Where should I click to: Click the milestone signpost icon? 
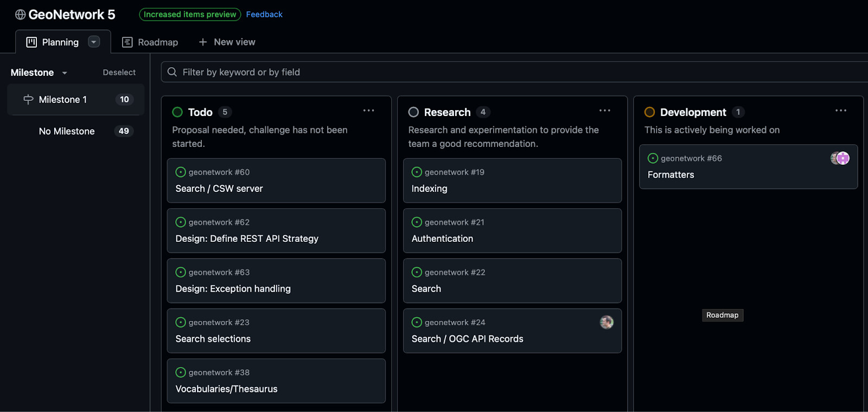(x=28, y=99)
